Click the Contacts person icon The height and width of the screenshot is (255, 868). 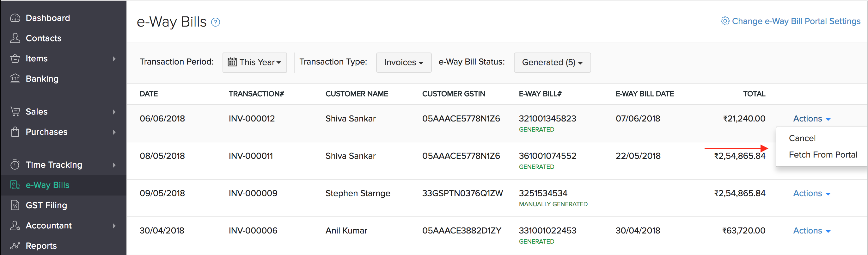[x=15, y=38]
